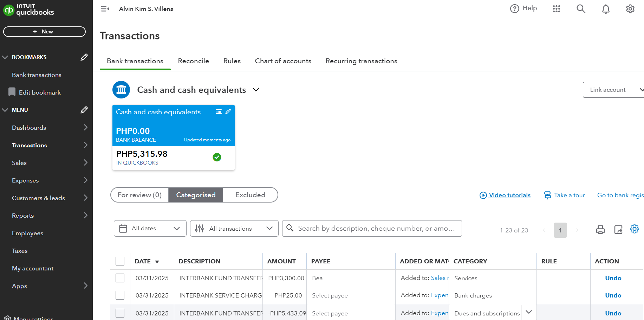Viewport: 644px width, 320px height.
Task: Open the All dates dropdown
Action: click(x=150, y=229)
